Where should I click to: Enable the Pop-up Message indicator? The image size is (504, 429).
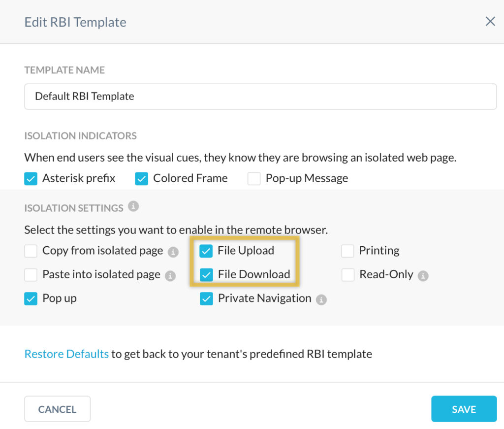point(254,179)
